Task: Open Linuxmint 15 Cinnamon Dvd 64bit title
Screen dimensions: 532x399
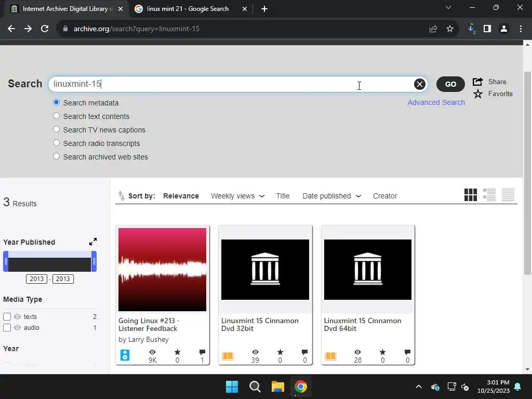Action: [362, 325]
